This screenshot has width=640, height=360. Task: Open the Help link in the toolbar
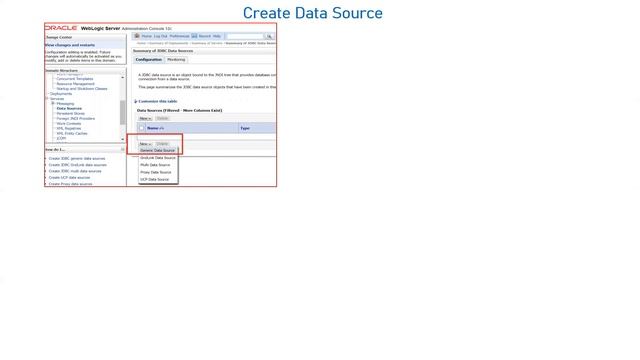coord(216,36)
